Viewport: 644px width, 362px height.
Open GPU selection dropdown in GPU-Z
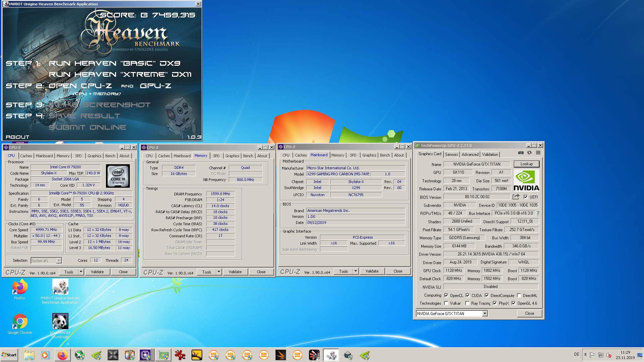click(485, 313)
